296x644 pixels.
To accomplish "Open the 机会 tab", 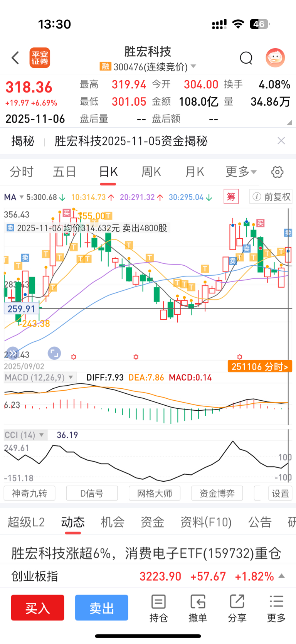I will coord(113,522).
